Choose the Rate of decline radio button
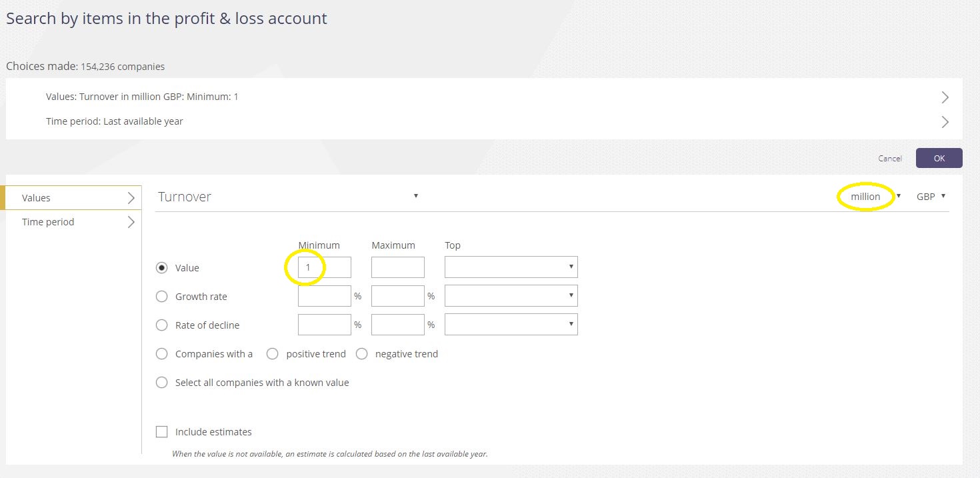This screenshot has height=478, width=980. pos(161,325)
